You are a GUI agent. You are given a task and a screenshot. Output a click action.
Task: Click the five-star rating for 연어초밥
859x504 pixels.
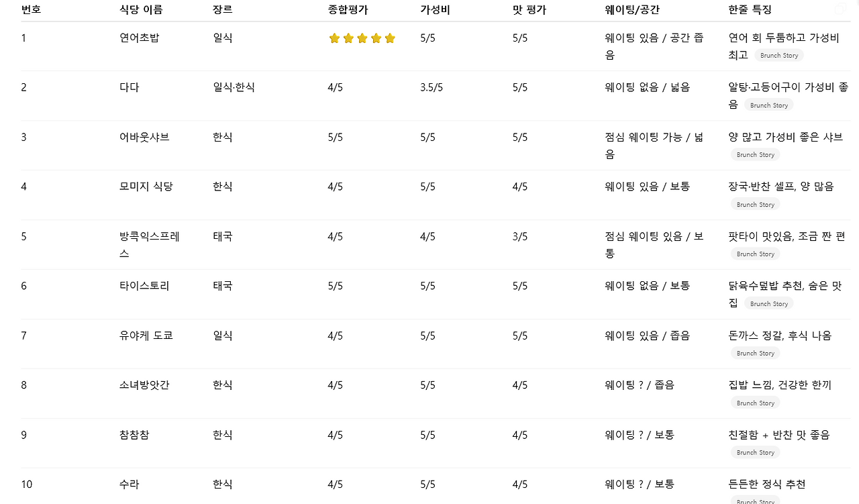362,38
